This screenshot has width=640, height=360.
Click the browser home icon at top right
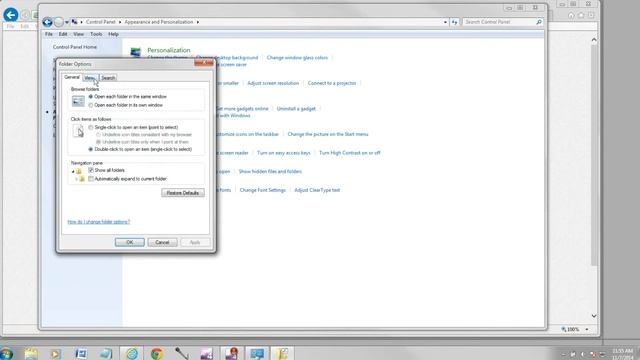point(571,16)
